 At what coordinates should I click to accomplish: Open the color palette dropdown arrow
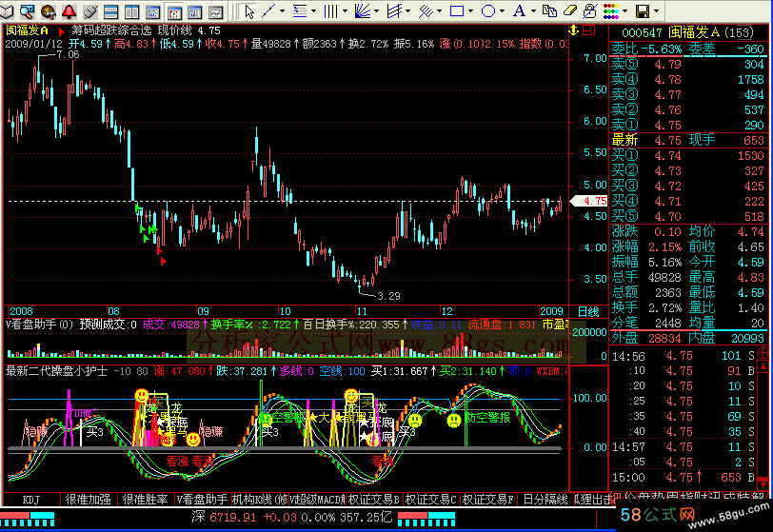pyautogui.click(x=625, y=11)
